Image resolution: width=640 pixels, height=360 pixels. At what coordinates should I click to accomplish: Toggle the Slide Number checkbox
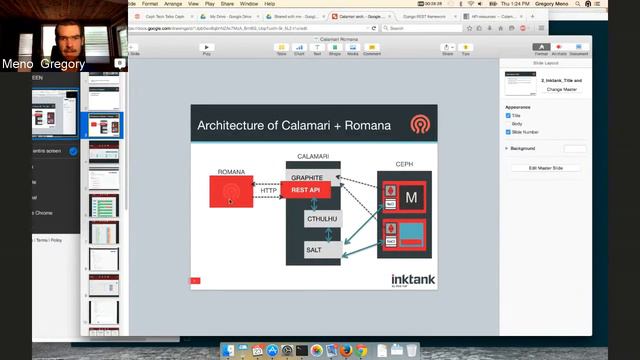pyautogui.click(x=508, y=132)
